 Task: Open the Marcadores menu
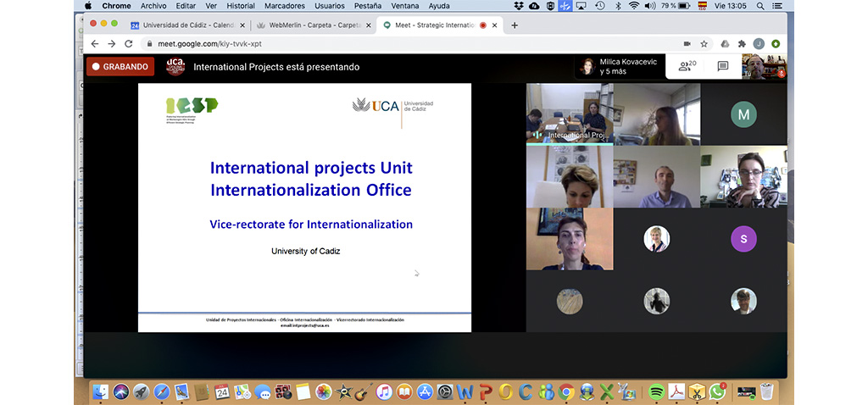pos(285,6)
